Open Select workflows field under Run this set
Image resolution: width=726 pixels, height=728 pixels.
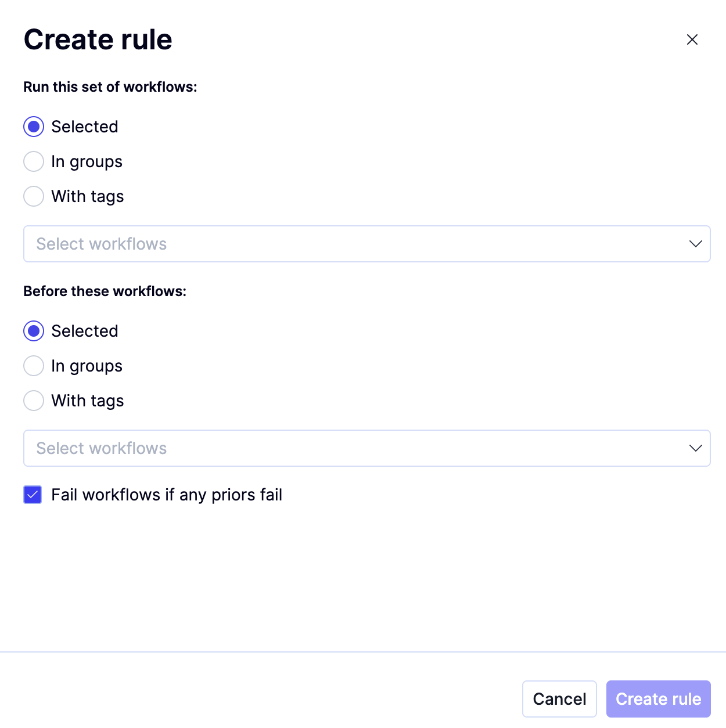coord(367,244)
